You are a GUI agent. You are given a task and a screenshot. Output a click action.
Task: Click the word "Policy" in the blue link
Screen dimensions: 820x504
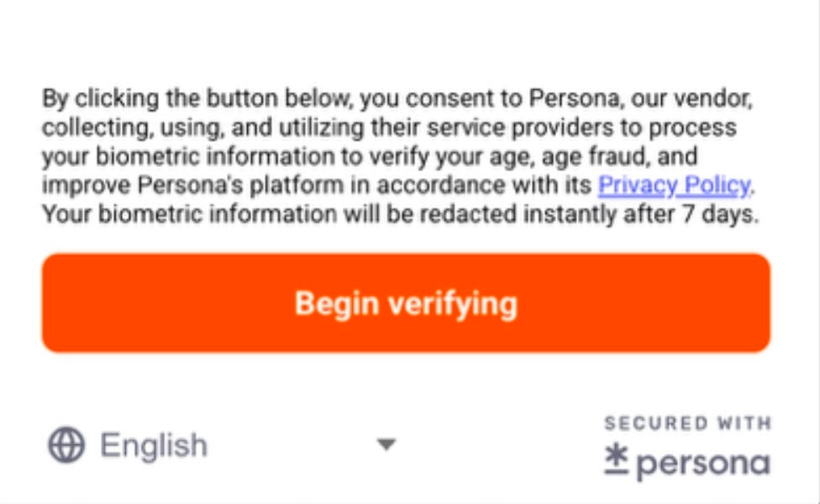[714, 185]
